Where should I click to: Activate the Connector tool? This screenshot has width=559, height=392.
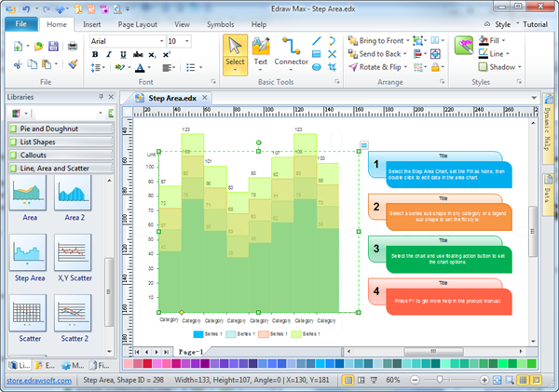point(291,52)
